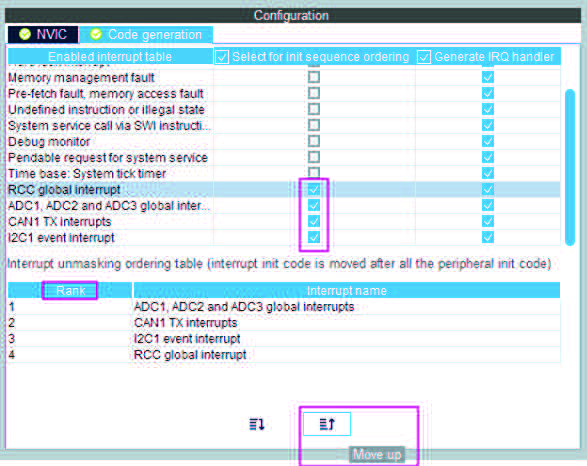Click the interrupt table vertical scrollbar
Screen dimensions: 587x466
pos(570,167)
